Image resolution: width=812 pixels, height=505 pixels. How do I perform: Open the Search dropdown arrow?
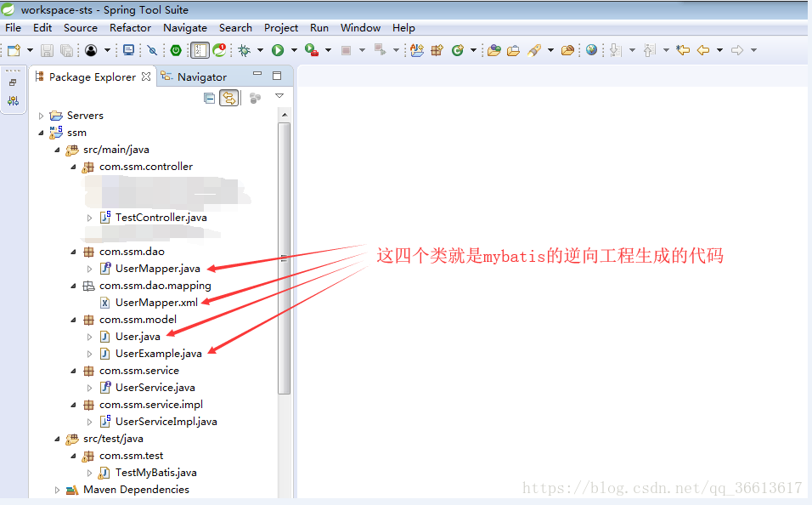(x=550, y=50)
